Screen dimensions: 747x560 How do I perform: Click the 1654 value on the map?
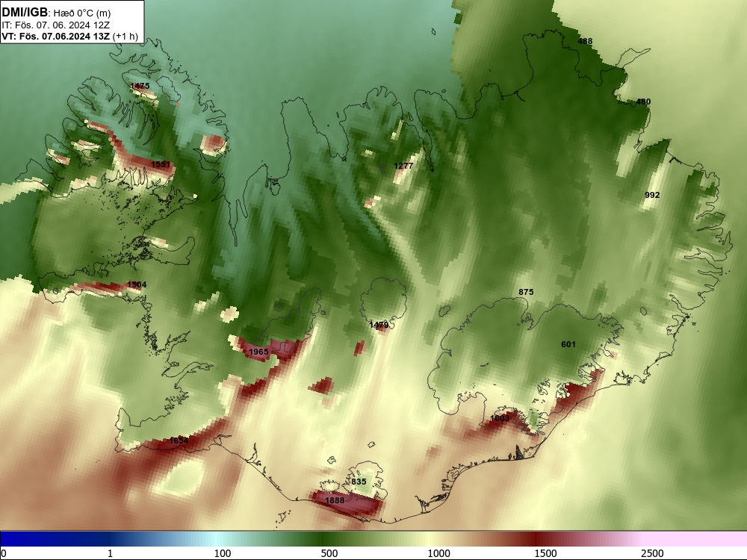point(179,441)
